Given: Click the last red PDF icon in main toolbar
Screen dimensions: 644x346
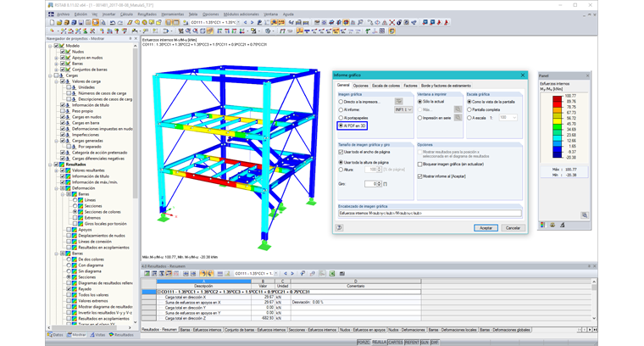Looking at the screenshot, I should pos(447,23).
